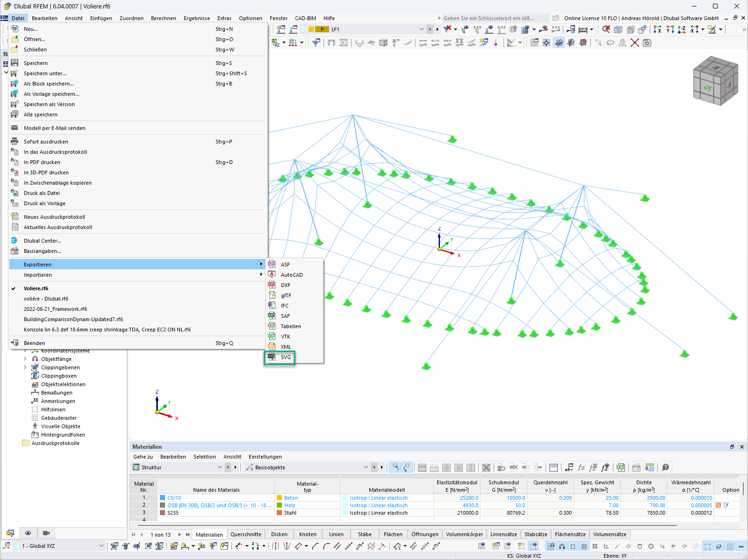The image size is (748, 560).
Task: Open the Struktur dropdown in Materialien panel
Action: (178, 467)
